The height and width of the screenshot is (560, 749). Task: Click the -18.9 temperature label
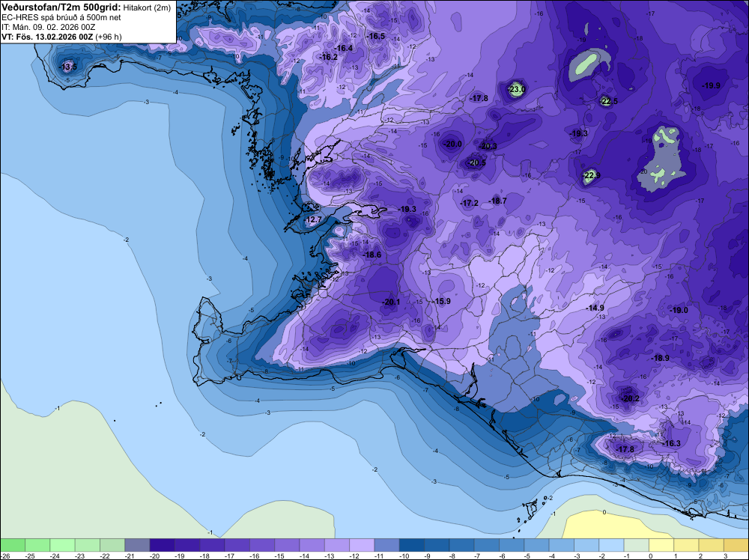(660, 358)
